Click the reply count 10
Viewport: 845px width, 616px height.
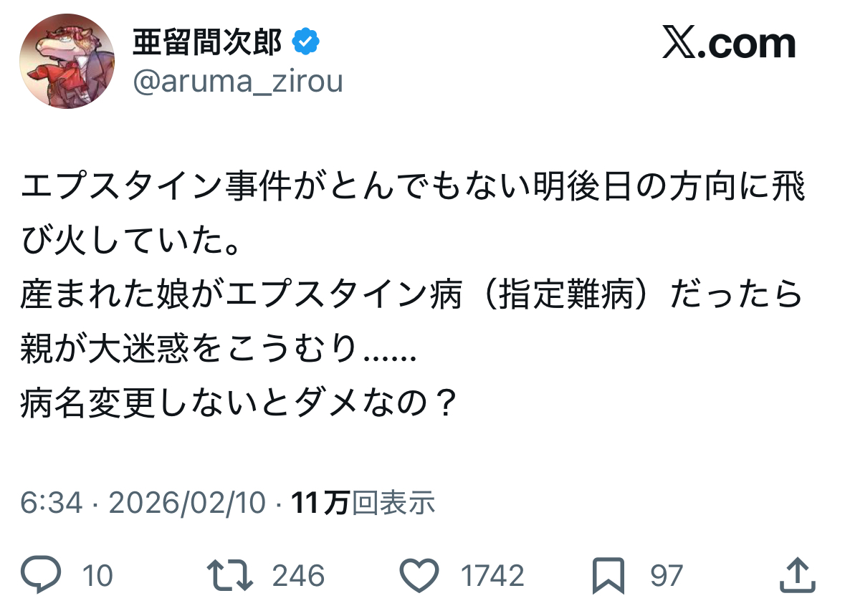click(x=97, y=576)
